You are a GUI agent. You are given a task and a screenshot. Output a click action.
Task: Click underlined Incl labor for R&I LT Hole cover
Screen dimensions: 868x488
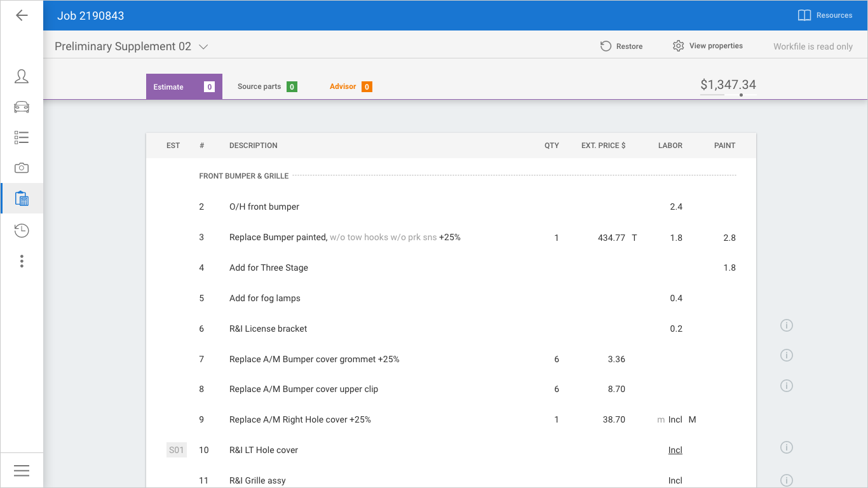click(675, 450)
